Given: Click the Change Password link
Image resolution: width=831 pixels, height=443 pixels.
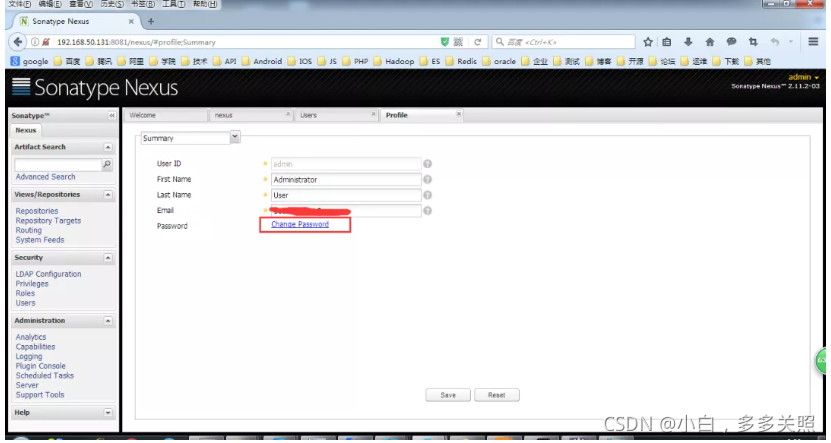Looking at the screenshot, I should tap(300, 224).
